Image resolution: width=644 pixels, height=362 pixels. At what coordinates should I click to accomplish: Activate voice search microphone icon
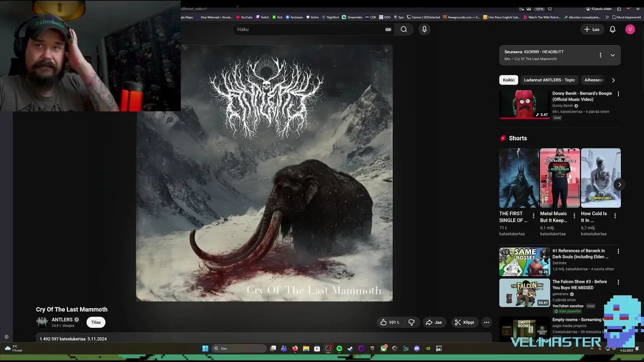click(x=424, y=29)
